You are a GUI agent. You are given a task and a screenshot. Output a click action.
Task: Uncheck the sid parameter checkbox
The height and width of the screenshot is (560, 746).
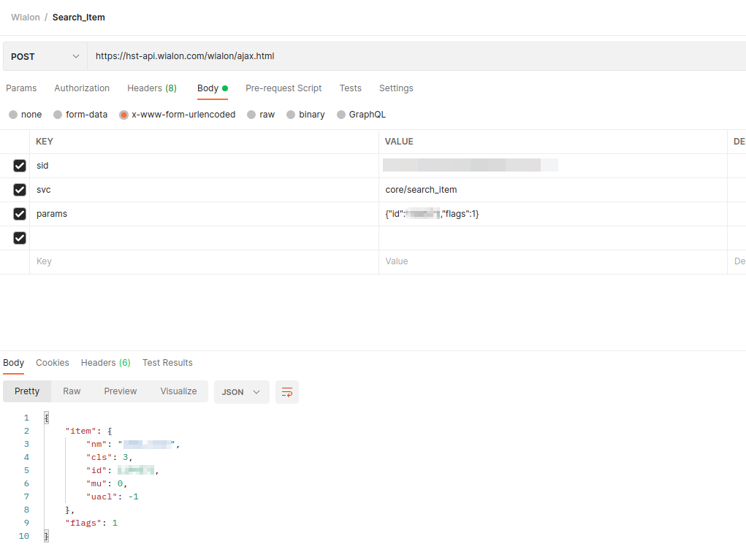click(x=20, y=166)
